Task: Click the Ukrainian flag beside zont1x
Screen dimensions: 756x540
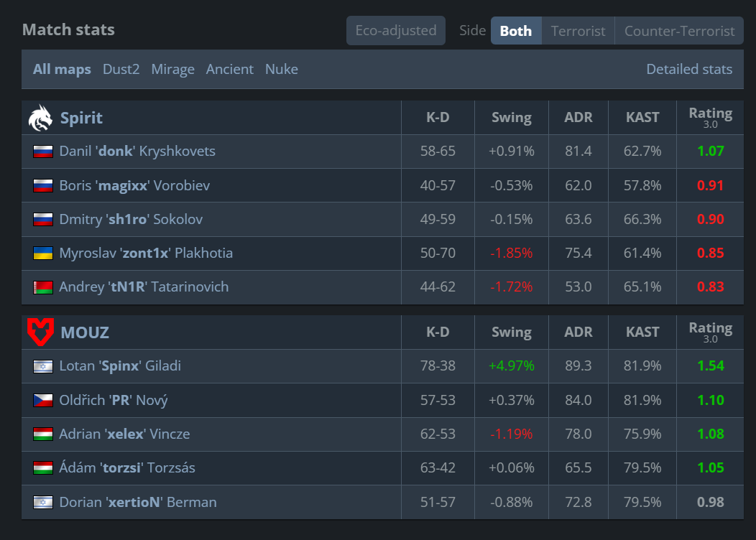Action: 43,253
